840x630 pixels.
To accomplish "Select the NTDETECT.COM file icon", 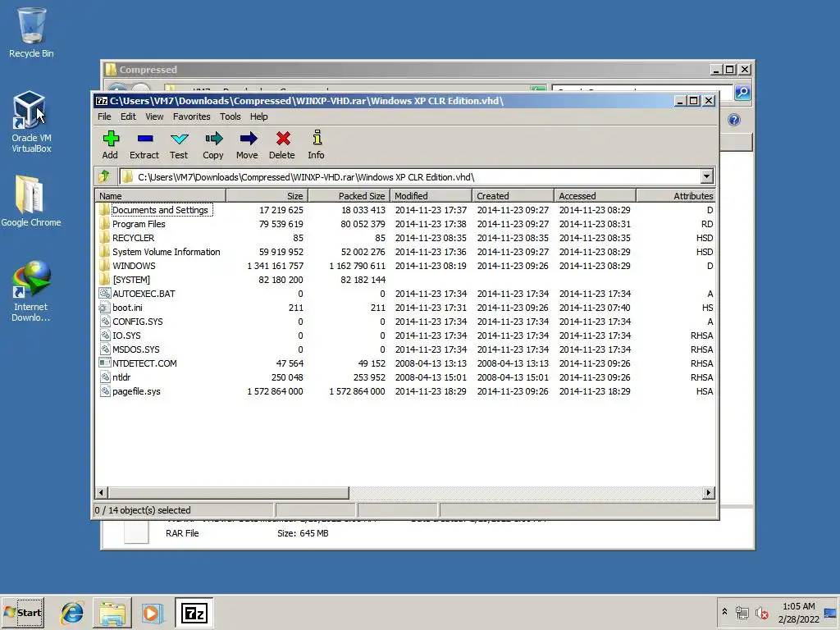I will pyautogui.click(x=105, y=363).
